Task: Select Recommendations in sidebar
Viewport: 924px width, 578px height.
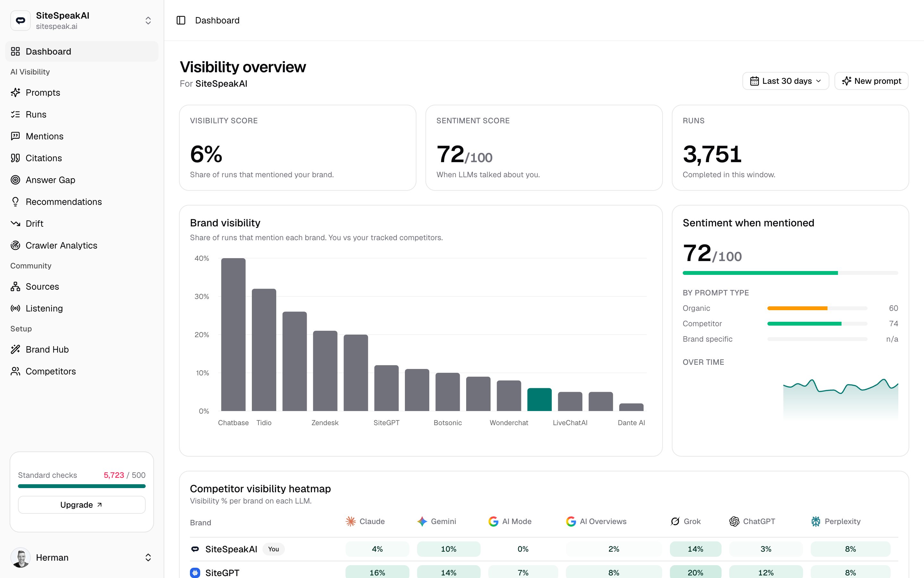Action: [82, 201]
